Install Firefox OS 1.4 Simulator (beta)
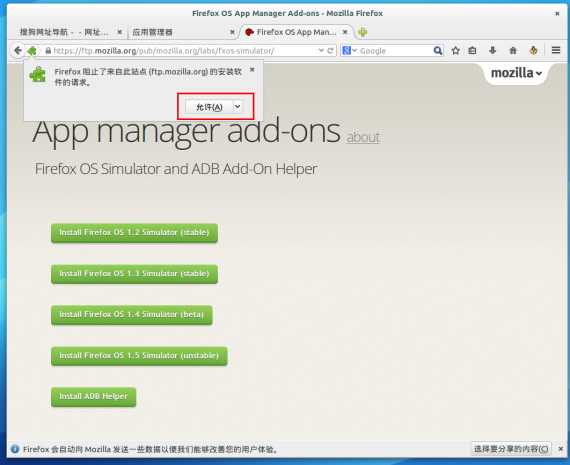Screen dimensions: 570x465 point(132,314)
